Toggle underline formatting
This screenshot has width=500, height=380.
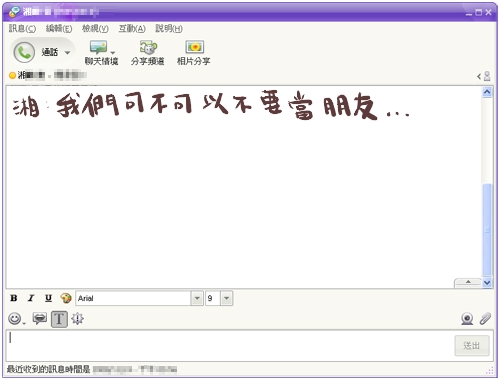pos(48,298)
